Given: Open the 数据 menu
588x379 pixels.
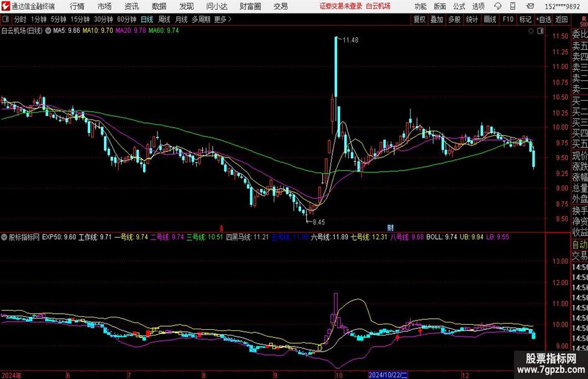Looking at the screenshot, I should (159, 6).
